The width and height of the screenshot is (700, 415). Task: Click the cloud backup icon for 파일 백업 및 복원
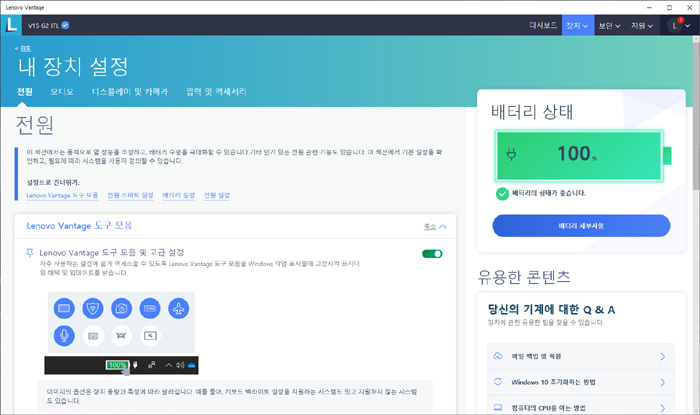click(x=498, y=356)
